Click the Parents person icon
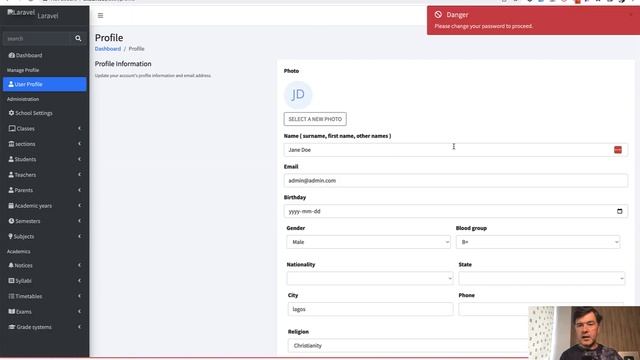Image resolution: width=640 pixels, height=360 pixels. 11,190
